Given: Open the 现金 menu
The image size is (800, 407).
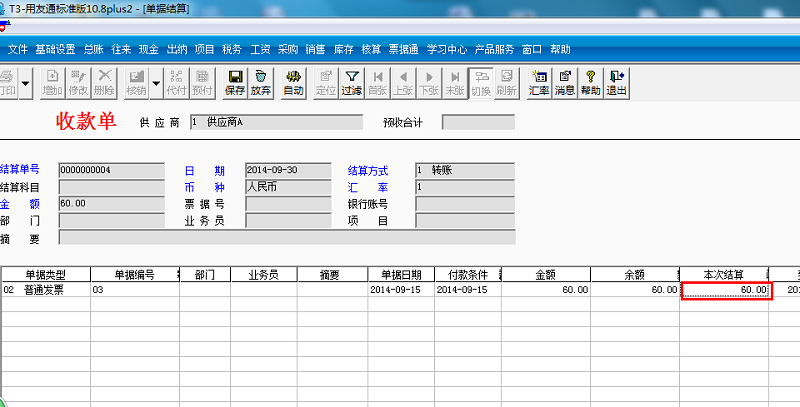Looking at the screenshot, I should pos(149,49).
